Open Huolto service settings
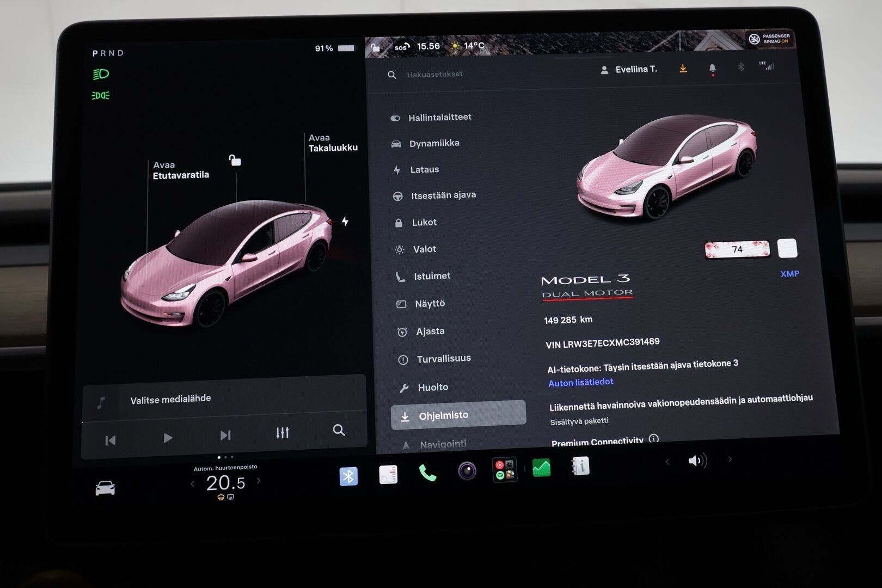Image resolution: width=882 pixels, height=588 pixels. point(424,388)
